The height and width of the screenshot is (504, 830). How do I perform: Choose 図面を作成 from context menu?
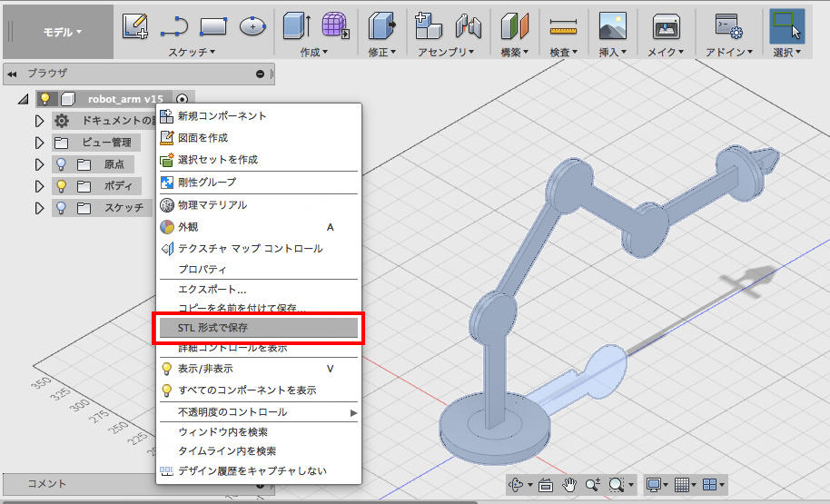(x=259, y=138)
